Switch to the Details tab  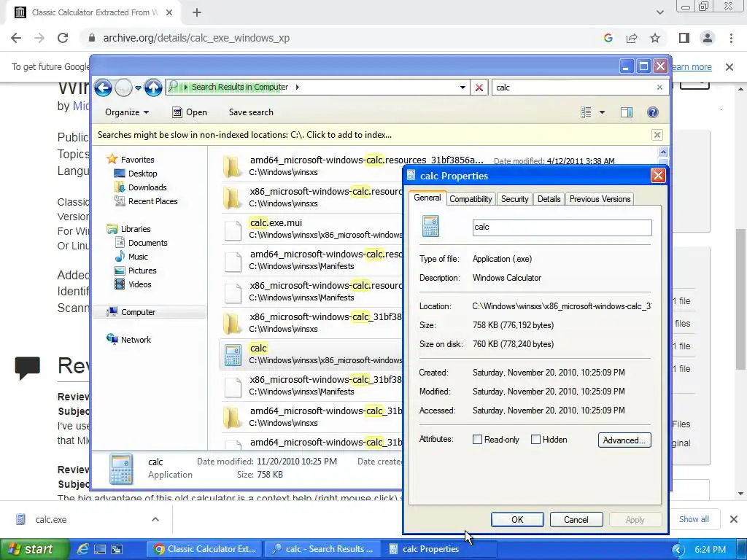[549, 199]
